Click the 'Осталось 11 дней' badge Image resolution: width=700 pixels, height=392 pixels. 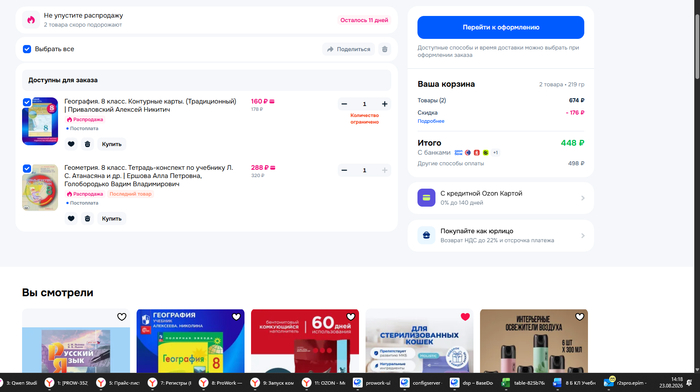pyautogui.click(x=364, y=20)
